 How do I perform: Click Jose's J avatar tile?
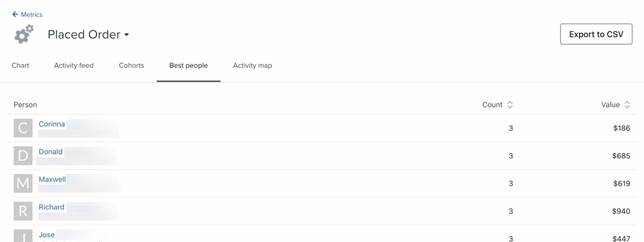23,236
